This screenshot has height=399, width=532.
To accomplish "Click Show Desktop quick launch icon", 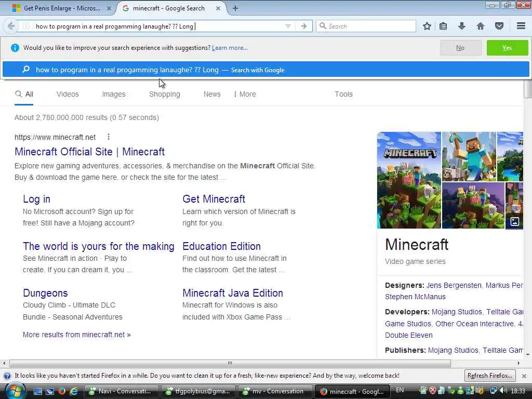I will pos(37,391).
